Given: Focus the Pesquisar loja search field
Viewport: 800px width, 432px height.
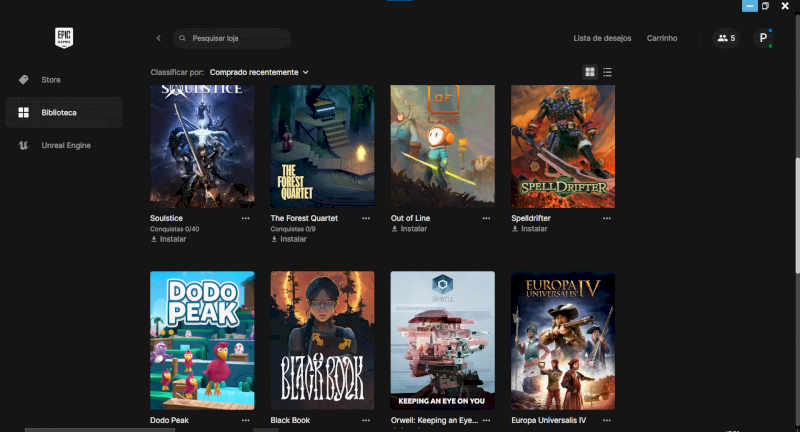Looking at the screenshot, I should coord(232,38).
